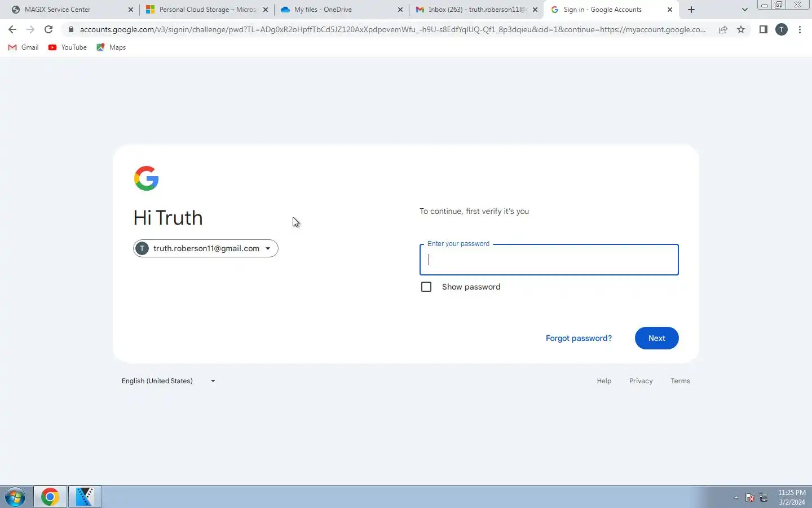Click the Chrome taskbar icon
Viewport: 812px width, 508px height.
pos(50,497)
